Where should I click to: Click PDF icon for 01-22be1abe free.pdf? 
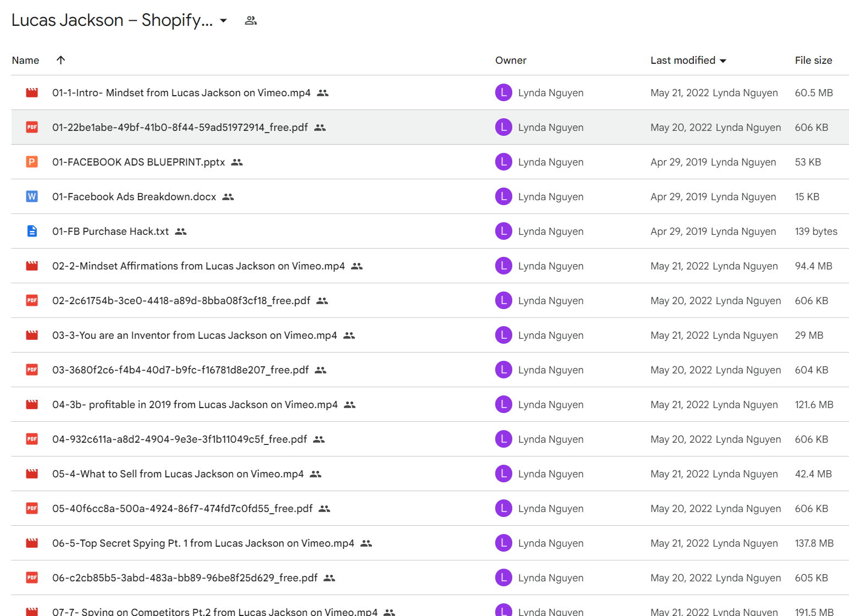click(32, 127)
